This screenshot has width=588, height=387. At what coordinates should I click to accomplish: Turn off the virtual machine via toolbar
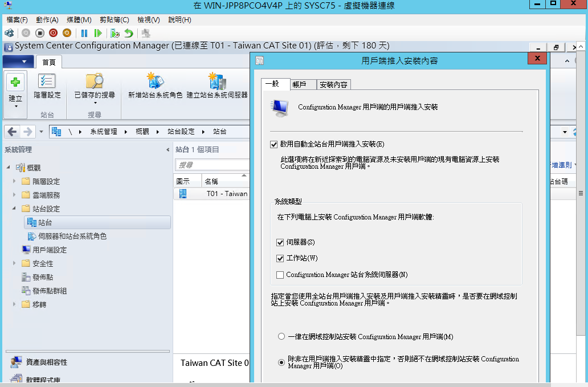tap(40, 34)
